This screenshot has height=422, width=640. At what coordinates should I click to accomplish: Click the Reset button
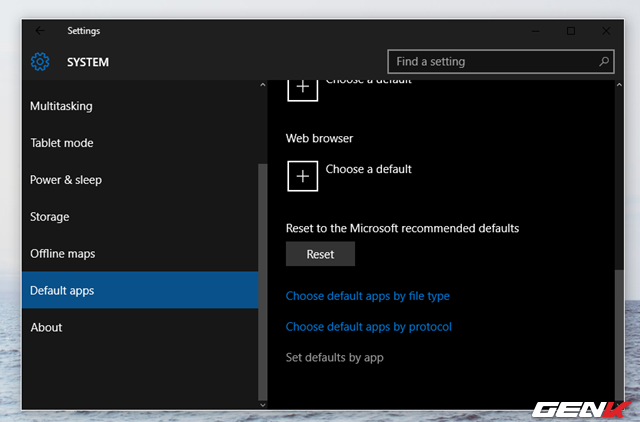(320, 254)
